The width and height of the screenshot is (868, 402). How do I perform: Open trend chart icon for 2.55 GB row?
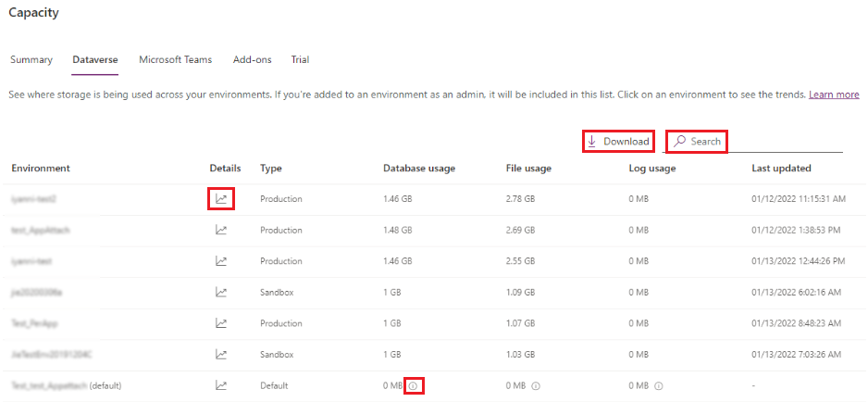221,261
